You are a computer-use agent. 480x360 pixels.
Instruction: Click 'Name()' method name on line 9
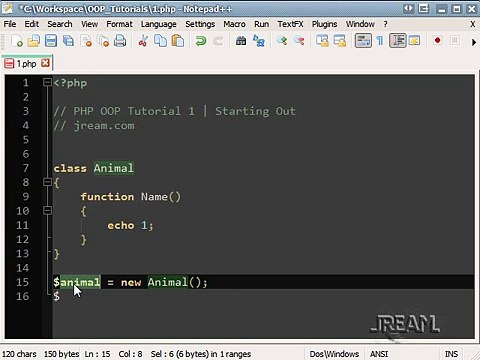click(x=161, y=197)
